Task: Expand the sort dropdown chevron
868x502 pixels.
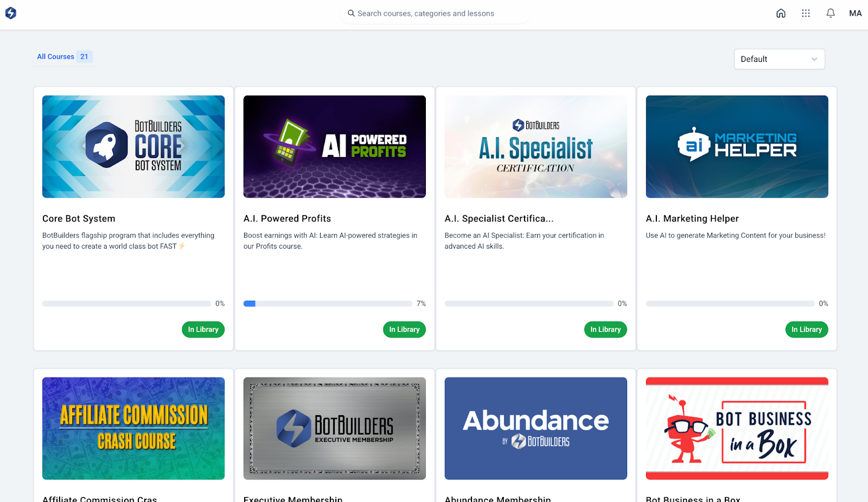Action: pos(814,59)
